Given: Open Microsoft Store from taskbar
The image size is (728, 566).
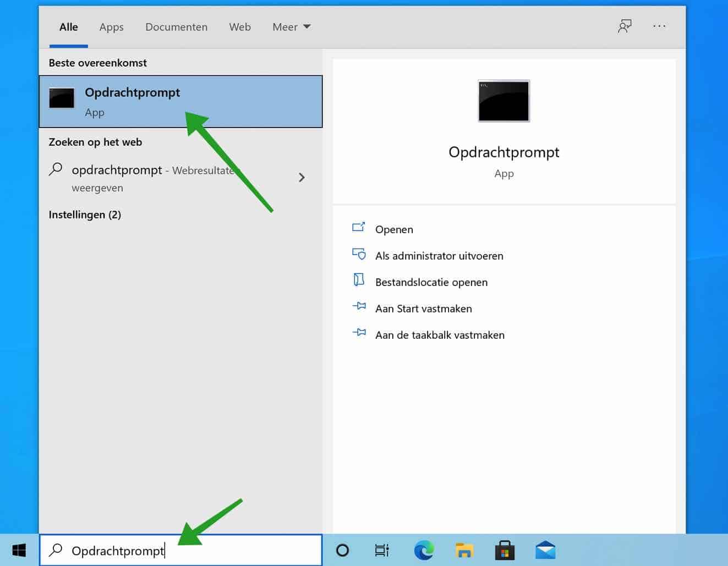Looking at the screenshot, I should coord(505,550).
